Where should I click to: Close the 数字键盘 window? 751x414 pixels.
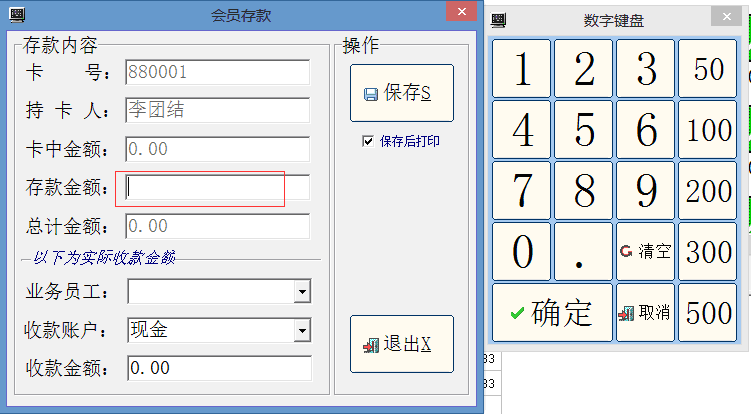724,17
